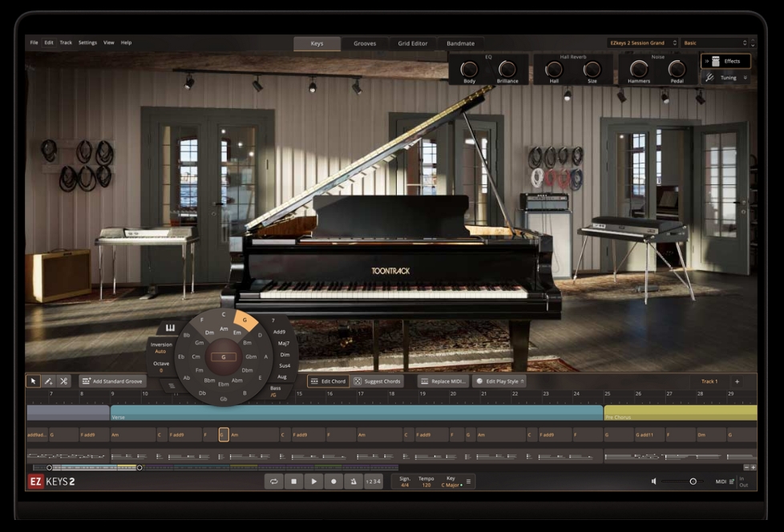This screenshot has width=784, height=532.
Task: Open the Grid Editor tab
Action: tap(413, 43)
